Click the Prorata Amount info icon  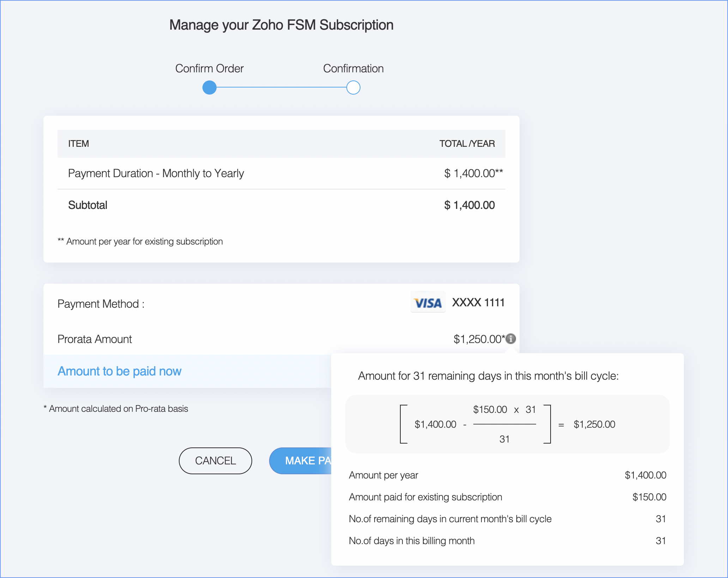(510, 339)
